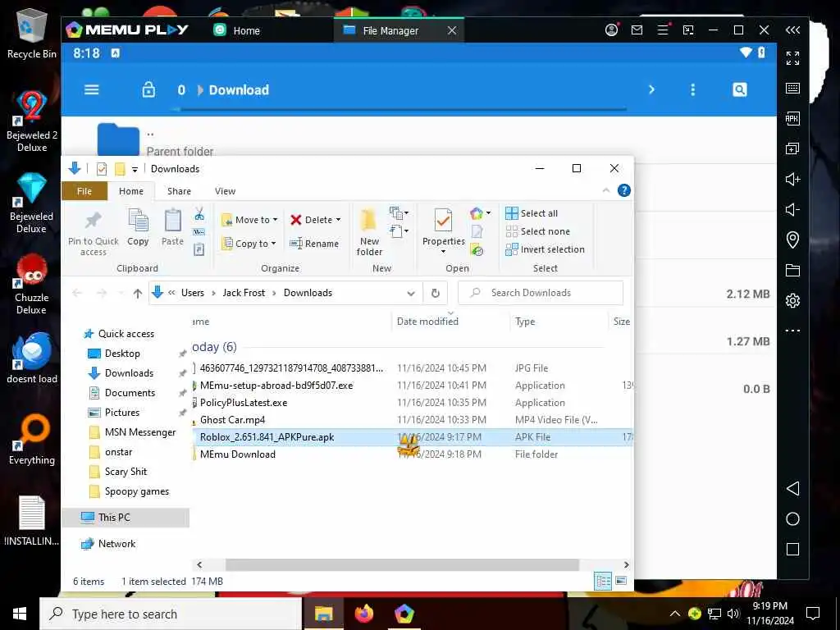
Task: Open File Manager search magnifier
Action: click(739, 89)
